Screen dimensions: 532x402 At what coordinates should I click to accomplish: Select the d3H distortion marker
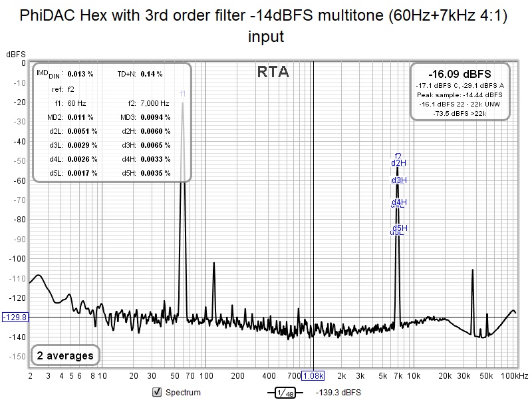point(399,180)
